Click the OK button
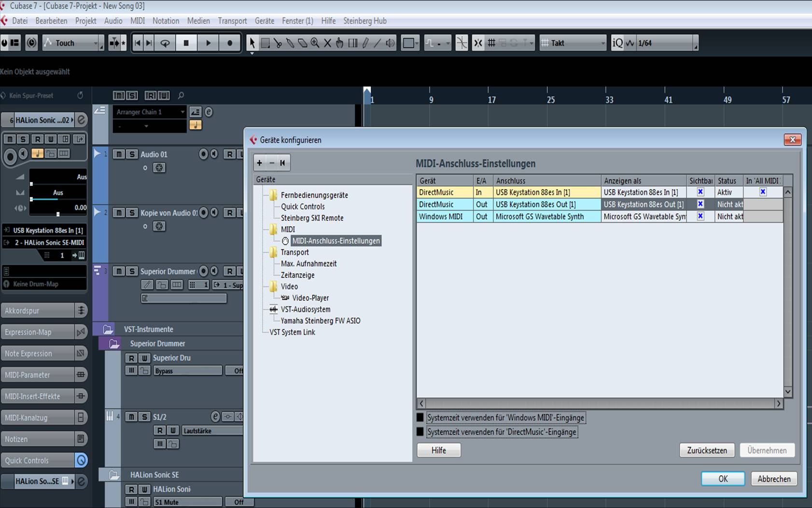The height and width of the screenshot is (508, 812). pyautogui.click(x=723, y=479)
